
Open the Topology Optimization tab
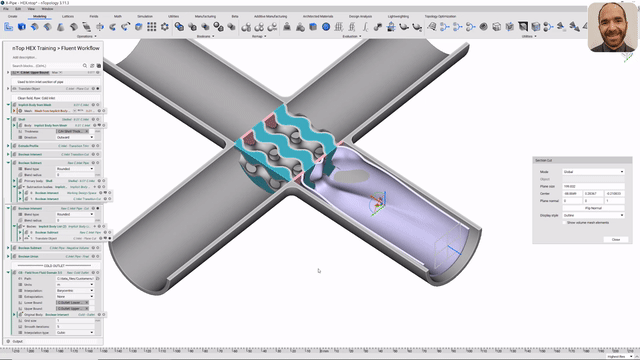pos(440,16)
